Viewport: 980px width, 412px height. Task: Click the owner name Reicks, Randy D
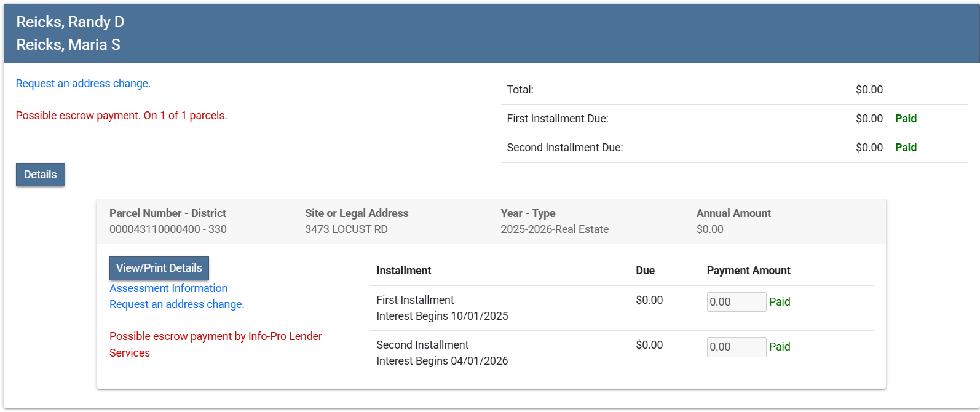(70, 22)
